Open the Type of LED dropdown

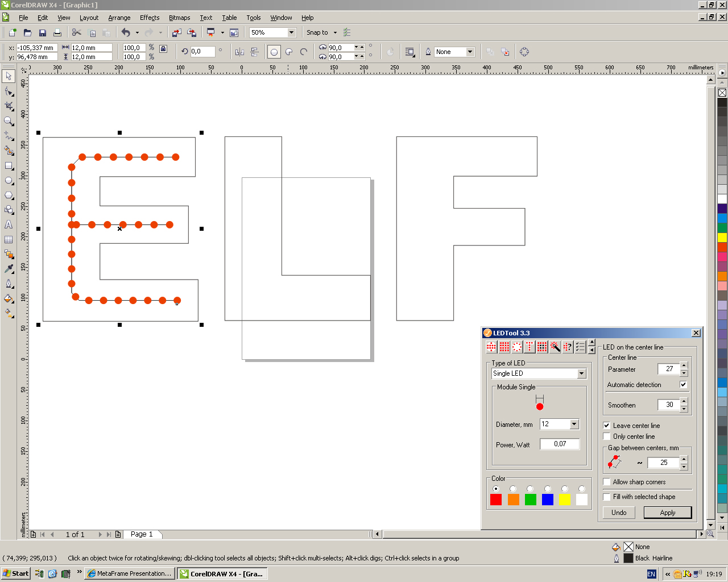pyautogui.click(x=581, y=373)
